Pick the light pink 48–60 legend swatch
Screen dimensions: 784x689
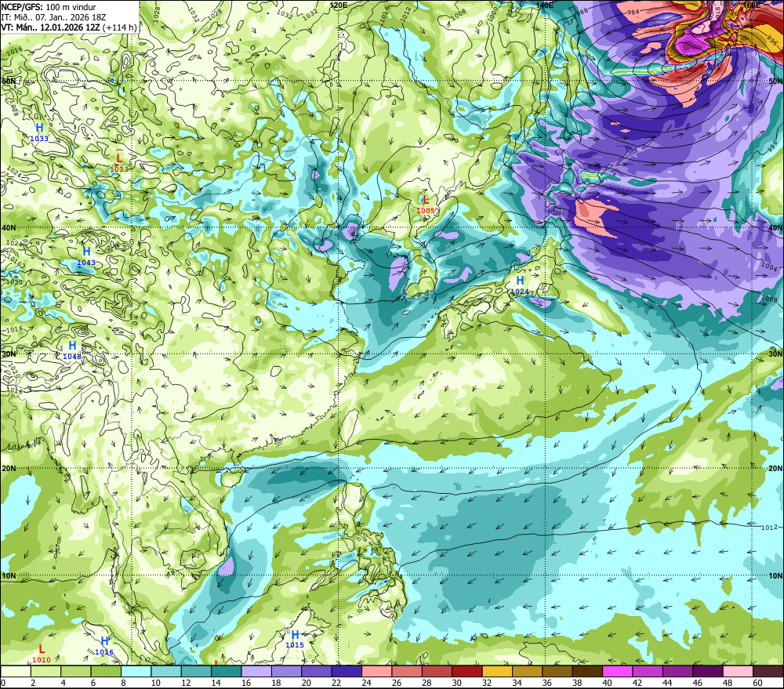click(738, 672)
